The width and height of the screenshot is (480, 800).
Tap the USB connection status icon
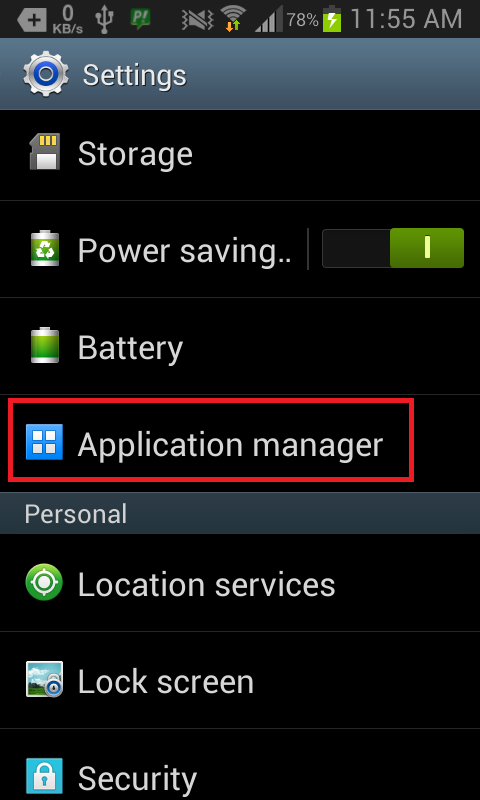(104, 19)
